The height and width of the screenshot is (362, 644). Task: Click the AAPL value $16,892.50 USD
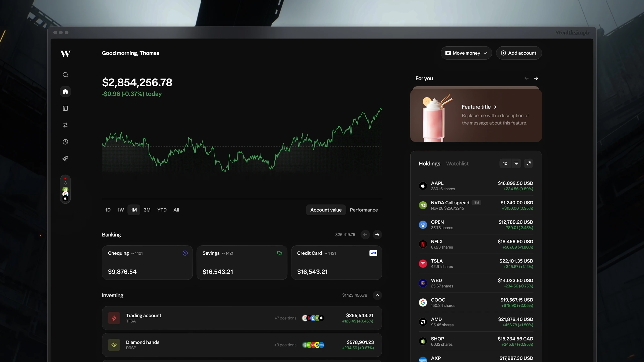tap(515, 183)
